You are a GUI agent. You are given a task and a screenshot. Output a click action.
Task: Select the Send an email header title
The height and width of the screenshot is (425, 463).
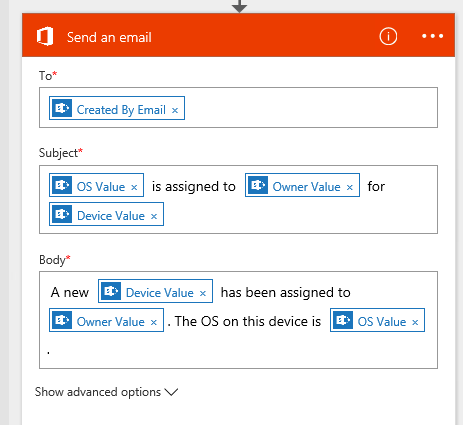(109, 37)
